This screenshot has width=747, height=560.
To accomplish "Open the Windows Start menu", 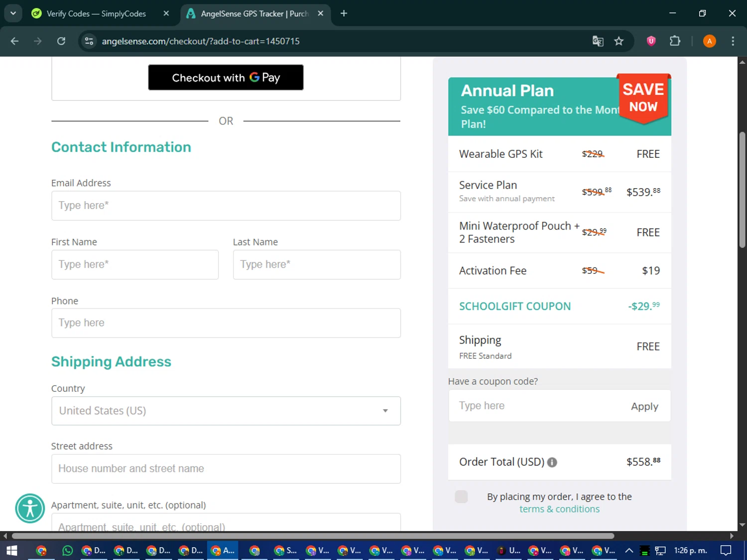I will (12, 551).
